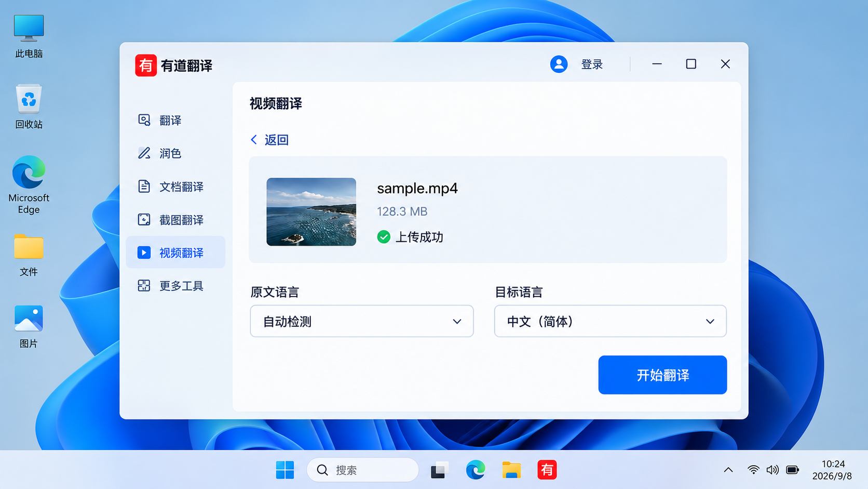Open the Wi-Fi network tray icon

753,470
